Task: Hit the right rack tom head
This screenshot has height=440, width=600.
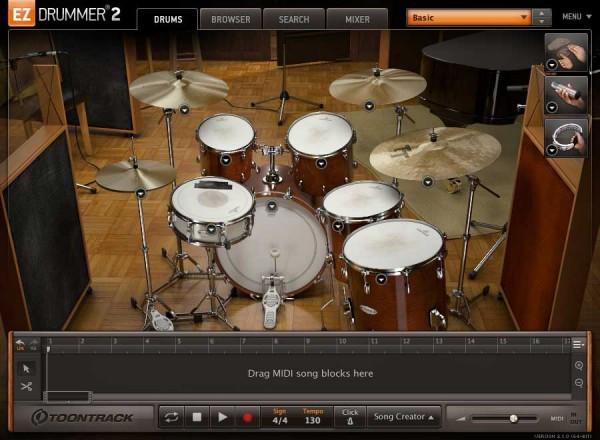Action: click(x=320, y=133)
